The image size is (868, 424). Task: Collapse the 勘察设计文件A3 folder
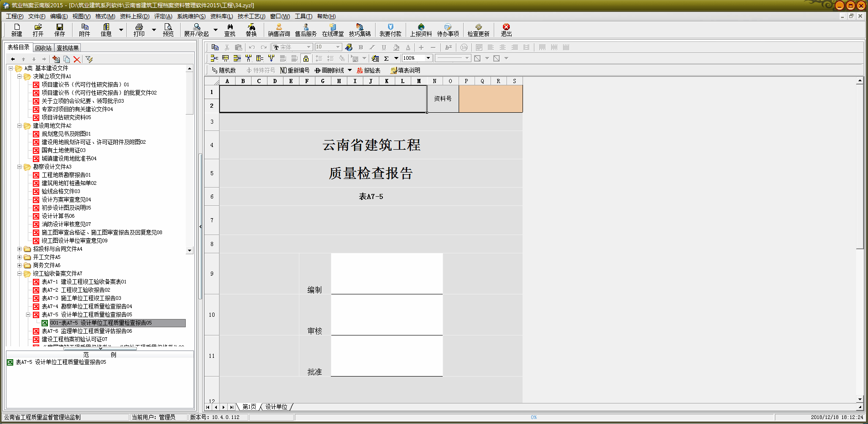pos(20,167)
